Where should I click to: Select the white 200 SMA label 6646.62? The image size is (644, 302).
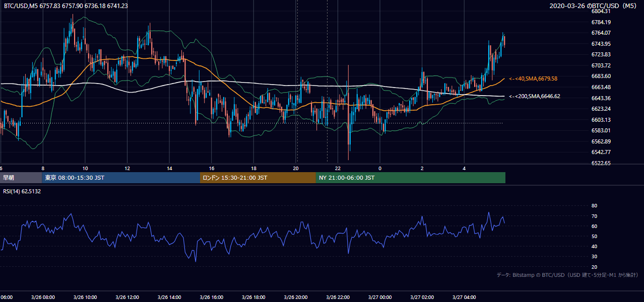[535, 96]
